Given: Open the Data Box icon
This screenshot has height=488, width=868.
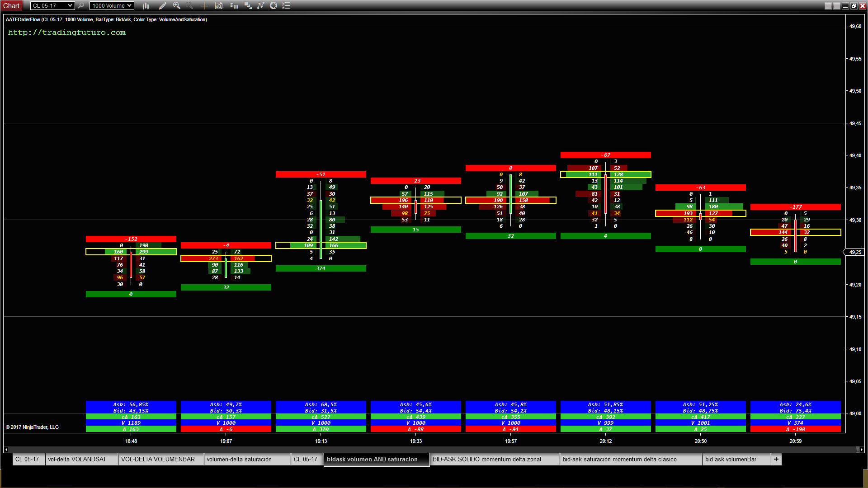Looking at the screenshot, I should (x=219, y=6).
